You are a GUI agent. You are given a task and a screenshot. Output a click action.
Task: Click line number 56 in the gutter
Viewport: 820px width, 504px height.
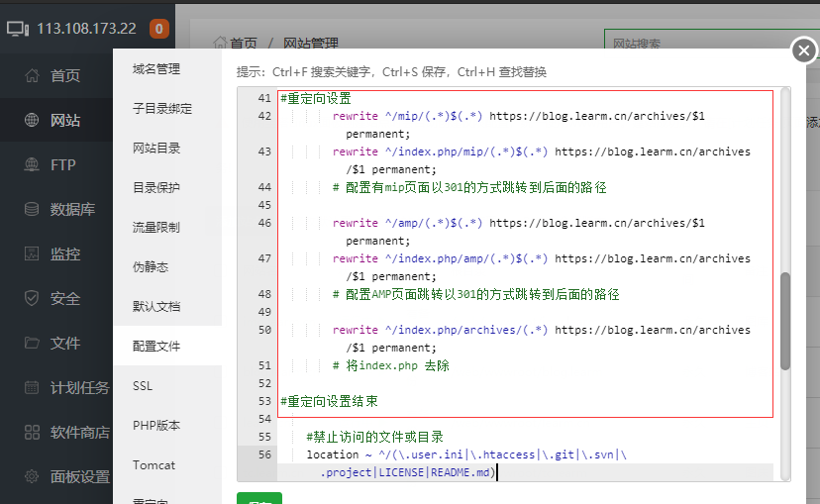264,454
